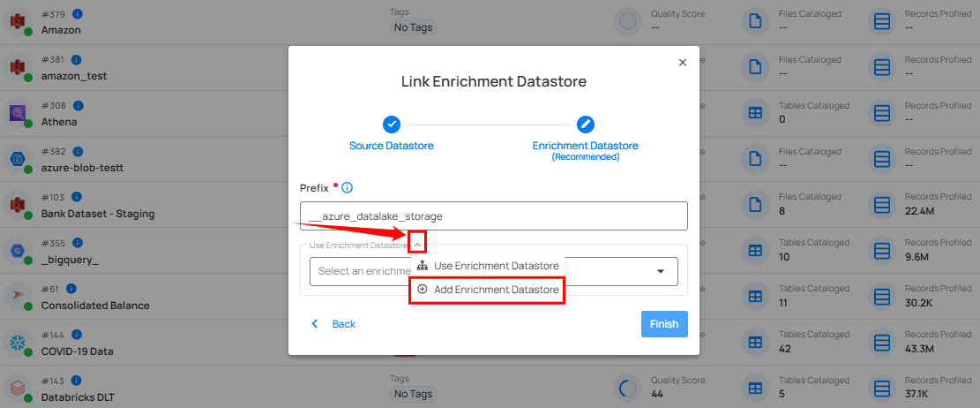This screenshot has height=408, width=980.
Task: Click the Databricks DLT Quality Score ring
Action: click(x=627, y=389)
